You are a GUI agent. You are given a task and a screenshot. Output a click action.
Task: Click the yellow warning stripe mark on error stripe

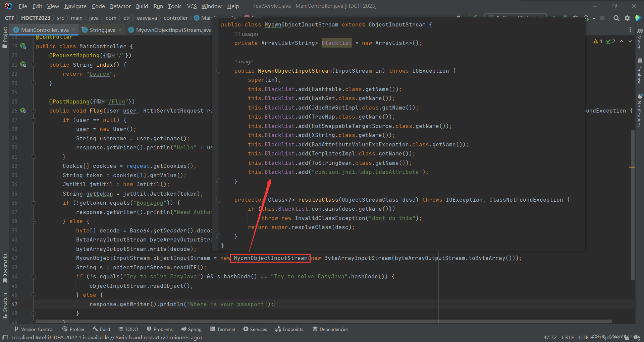pos(632,167)
